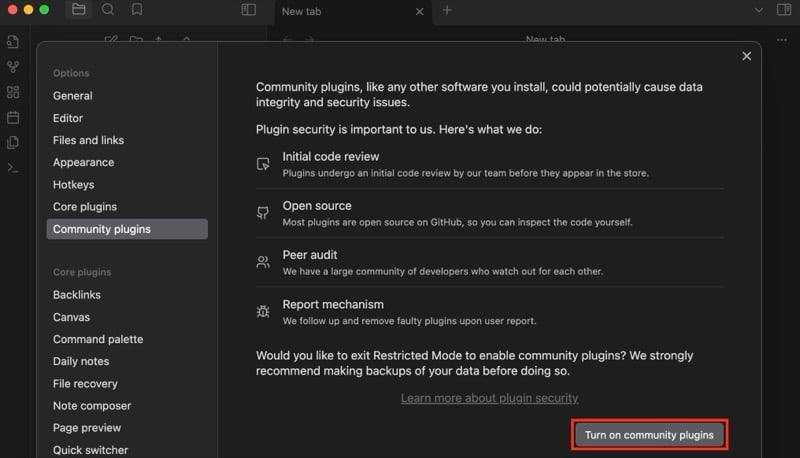Close the settings dialog

pyautogui.click(x=746, y=56)
